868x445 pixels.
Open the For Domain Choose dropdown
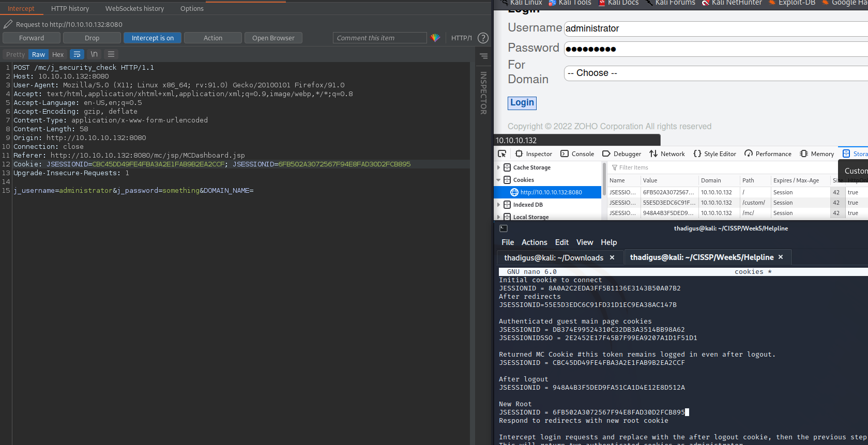[716, 73]
